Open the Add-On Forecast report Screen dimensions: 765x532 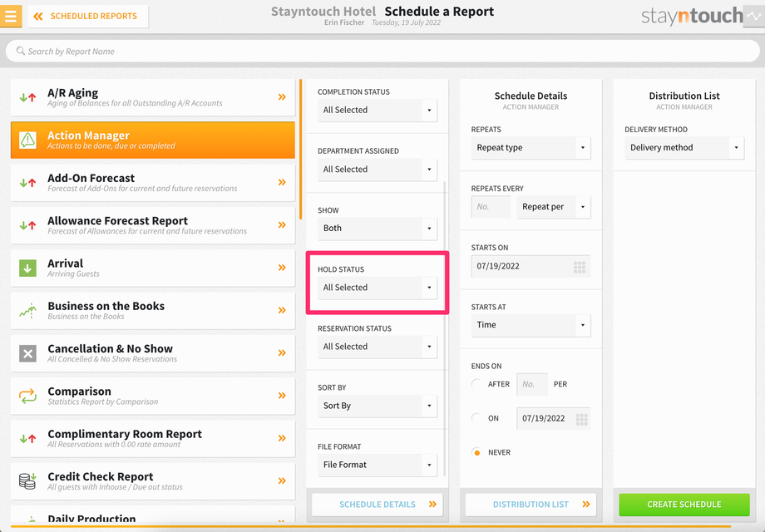coord(153,183)
